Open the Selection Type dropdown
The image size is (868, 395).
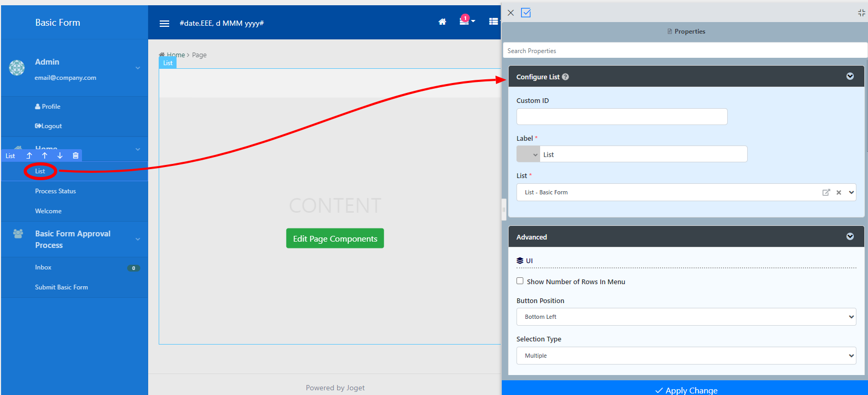pos(686,356)
